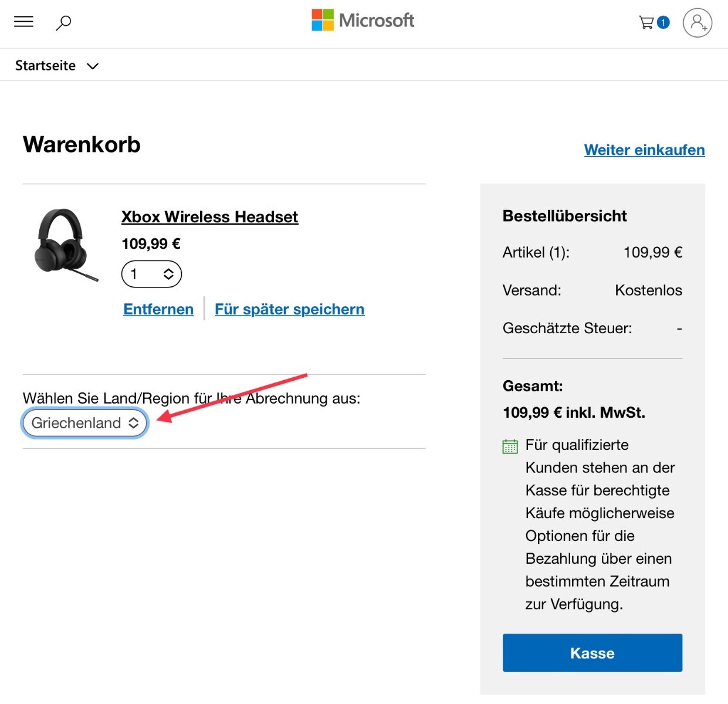Open the Xbox Wireless Headset product link
The width and height of the screenshot is (728, 704).
pyautogui.click(x=209, y=217)
